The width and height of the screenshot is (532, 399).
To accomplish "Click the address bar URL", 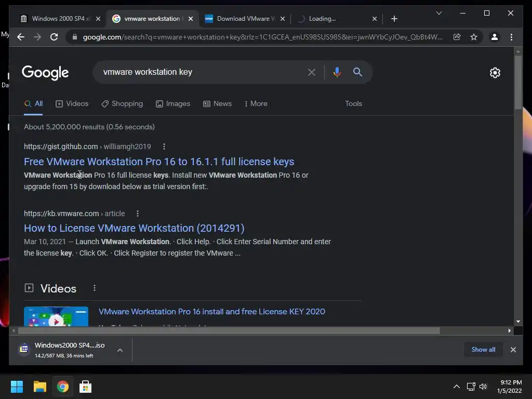I will coord(262,37).
